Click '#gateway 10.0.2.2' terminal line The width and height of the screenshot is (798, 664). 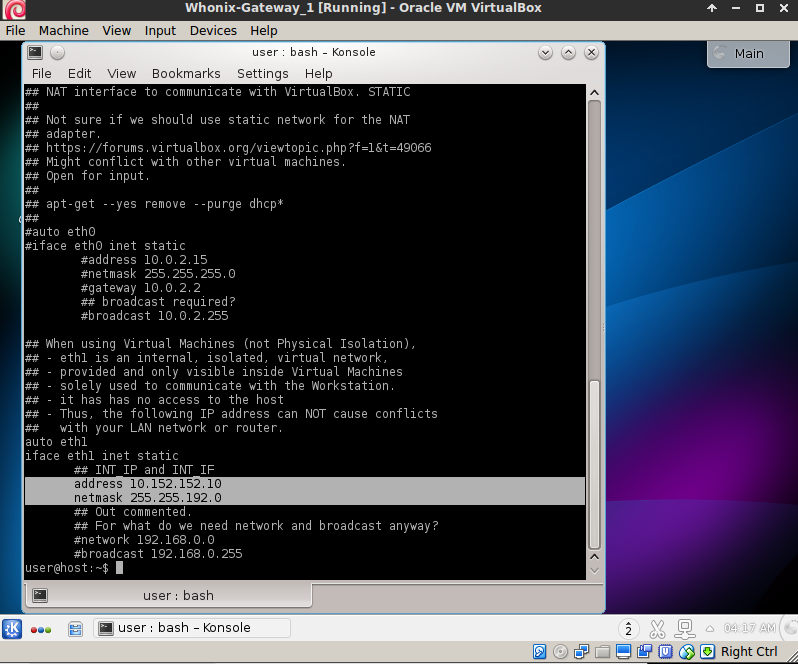pyautogui.click(x=140, y=287)
